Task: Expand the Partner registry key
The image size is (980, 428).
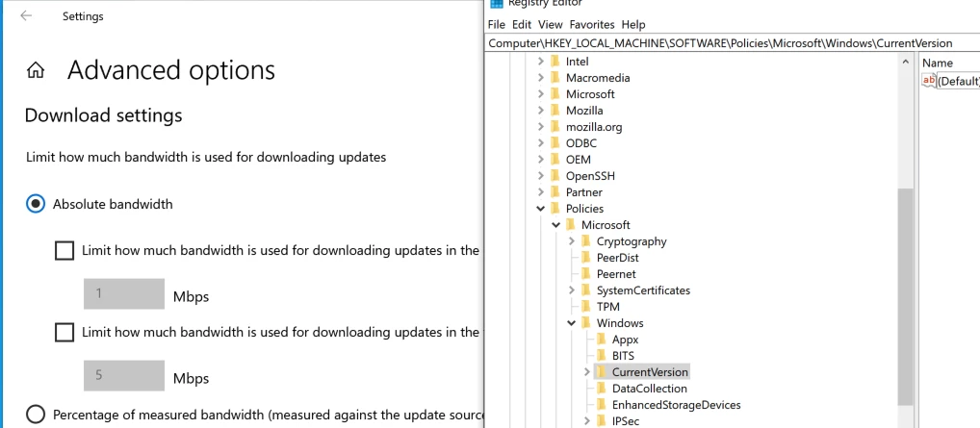Action: (x=541, y=191)
